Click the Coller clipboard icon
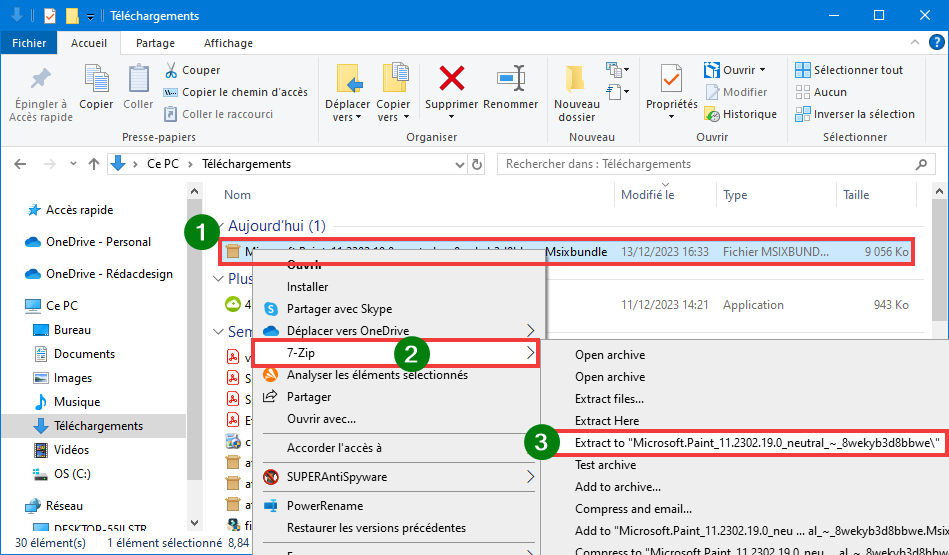Image resolution: width=949 pixels, height=555 pixels. (x=139, y=79)
